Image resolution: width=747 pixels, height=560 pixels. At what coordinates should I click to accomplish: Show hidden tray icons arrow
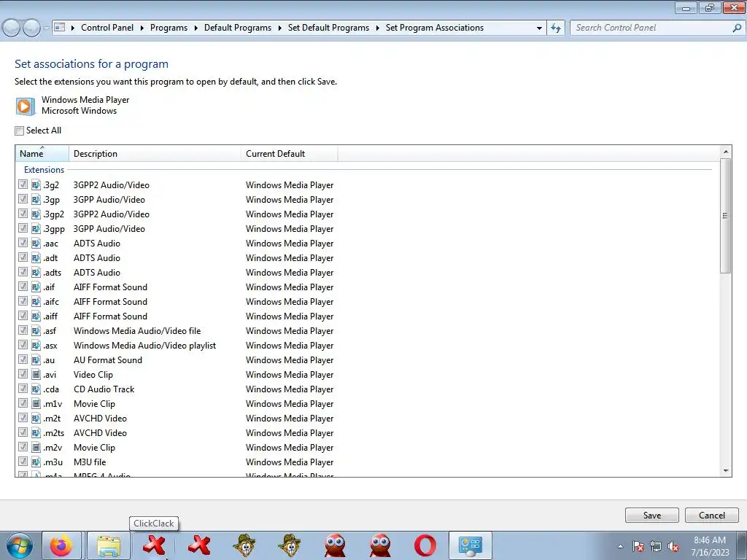coord(620,547)
